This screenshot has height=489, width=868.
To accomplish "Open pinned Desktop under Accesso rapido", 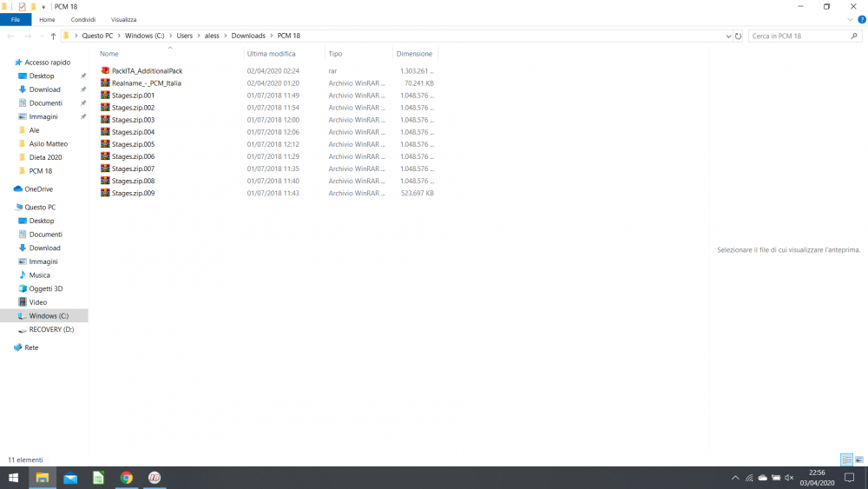I will 42,76.
